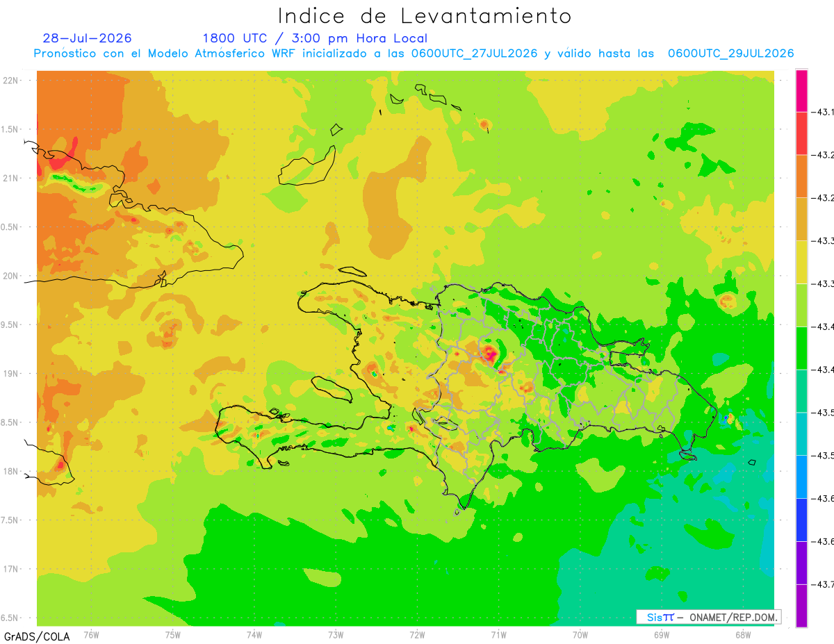Click the "21N" latitude label

[10, 178]
